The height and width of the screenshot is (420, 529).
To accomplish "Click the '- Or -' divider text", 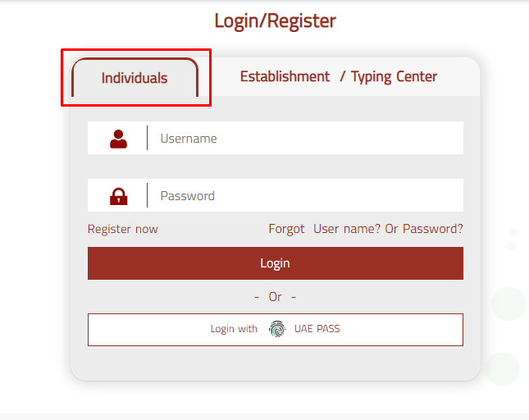I will click(276, 296).
